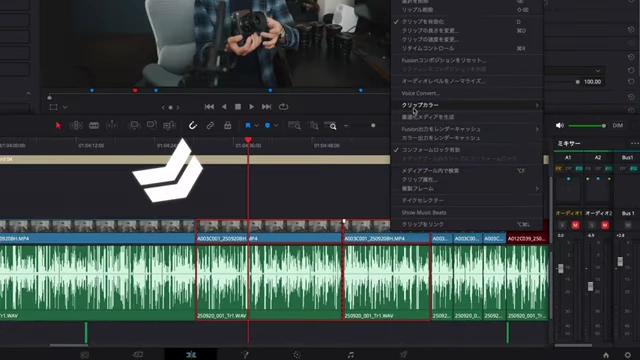Image resolution: width=640 pixels, height=360 pixels.
Task: Click the next marker chevron in the viewer
Action: pos(178,107)
